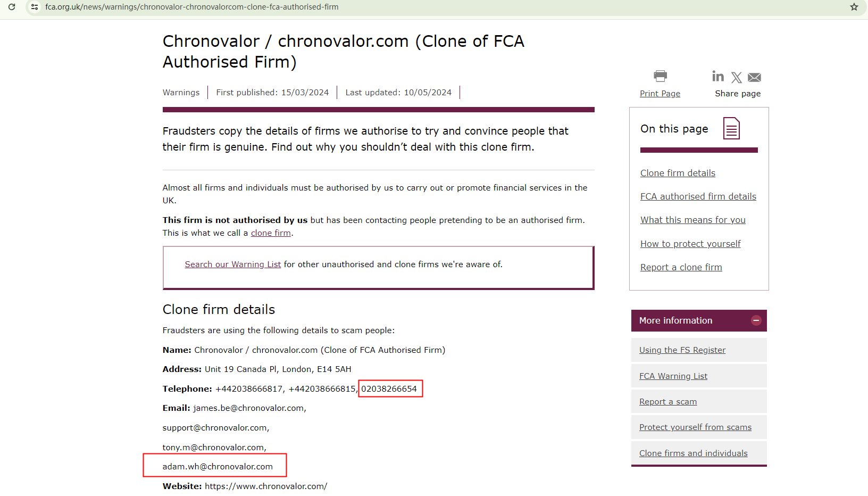This screenshot has height=496, width=868.
Task: Collapse the More information section
Action: [756, 320]
